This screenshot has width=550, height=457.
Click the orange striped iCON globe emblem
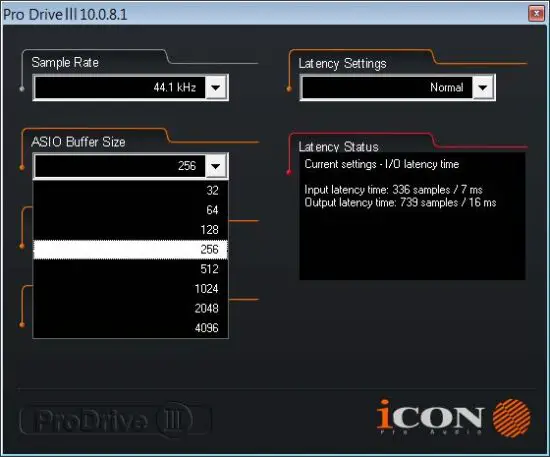click(x=512, y=418)
